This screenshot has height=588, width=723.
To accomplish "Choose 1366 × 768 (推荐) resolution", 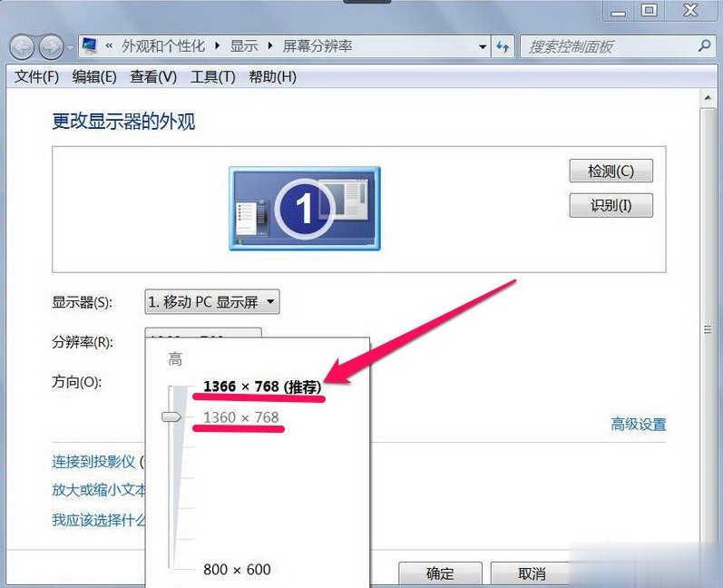I will point(262,387).
